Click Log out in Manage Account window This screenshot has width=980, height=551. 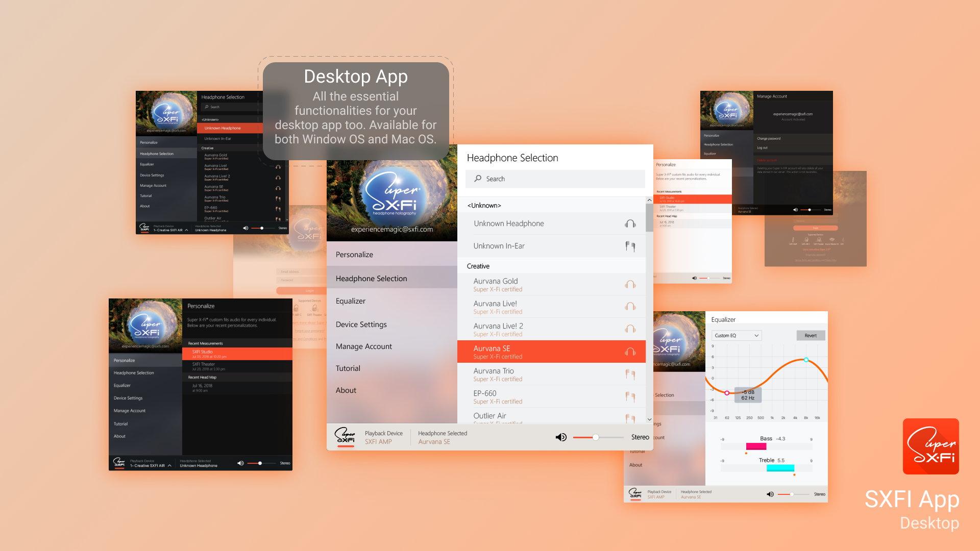tap(762, 148)
